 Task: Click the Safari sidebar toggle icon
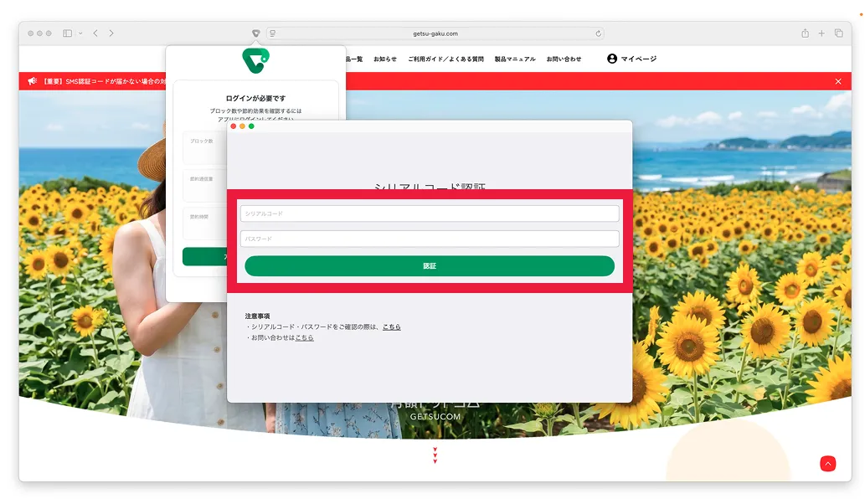pyautogui.click(x=67, y=33)
